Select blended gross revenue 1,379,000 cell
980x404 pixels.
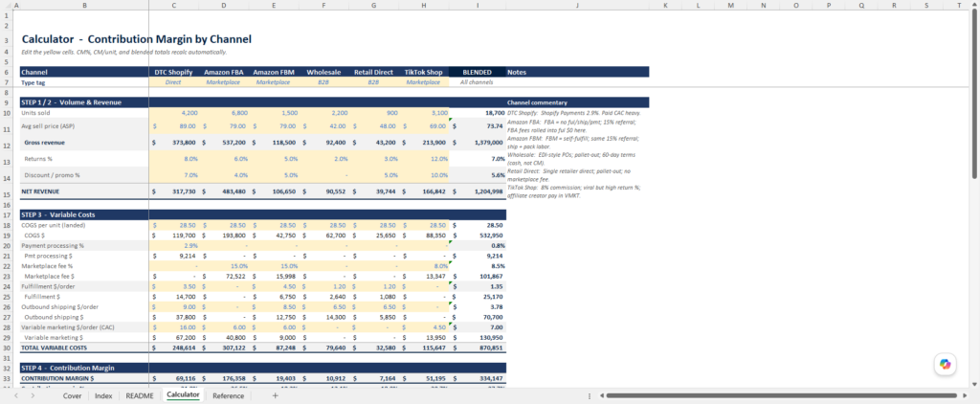pyautogui.click(x=478, y=143)
